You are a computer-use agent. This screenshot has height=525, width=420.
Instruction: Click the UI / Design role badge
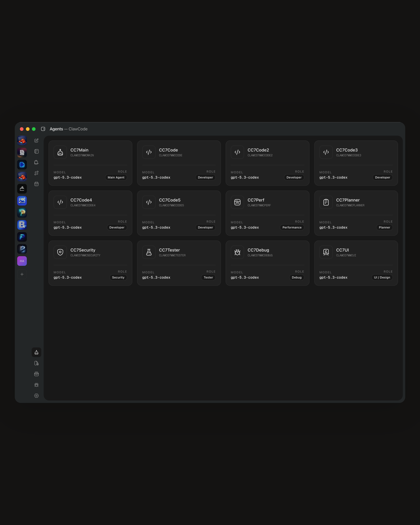(382, 277)
